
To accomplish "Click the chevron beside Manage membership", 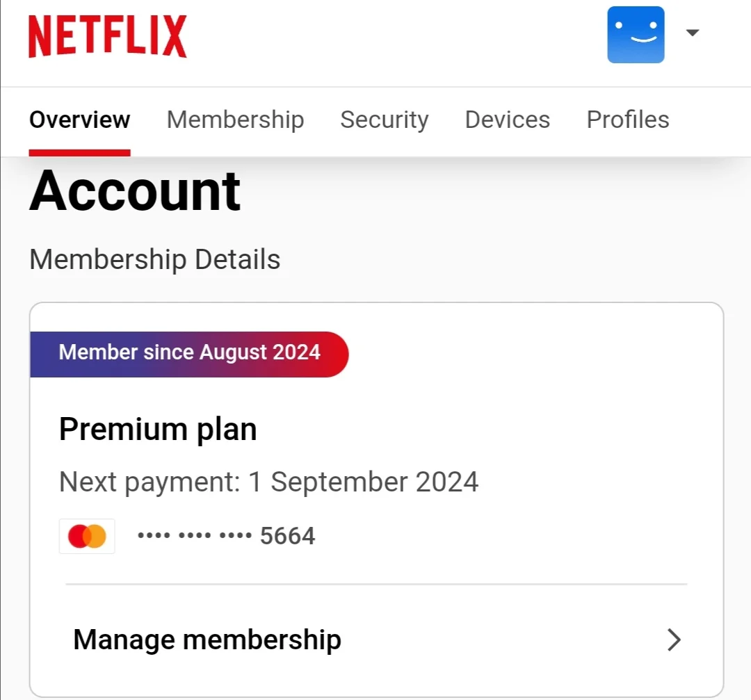I will (x=674, y=640).
